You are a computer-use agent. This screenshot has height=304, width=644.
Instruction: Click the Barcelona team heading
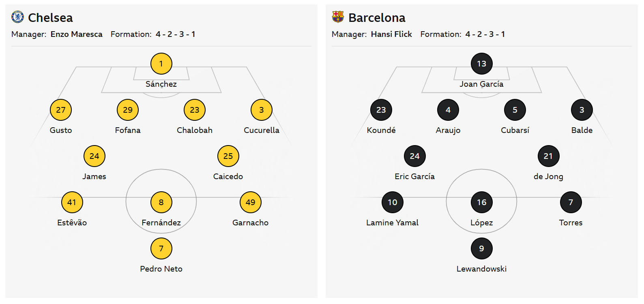tap(377, 18)
